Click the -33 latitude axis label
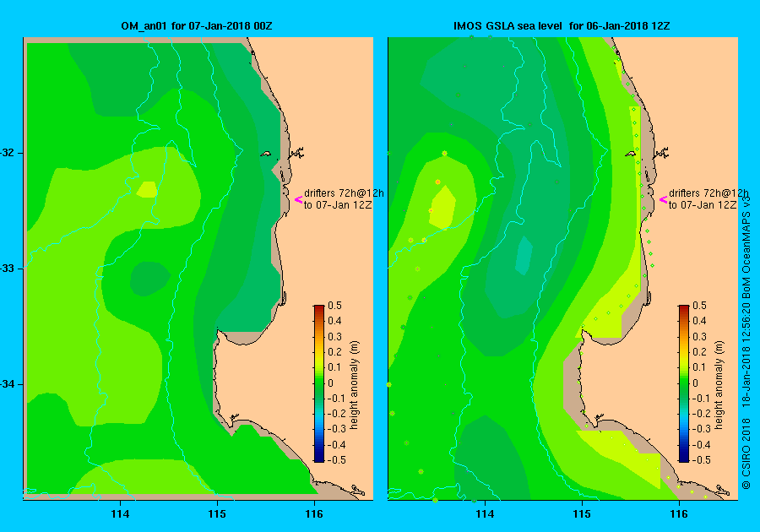Screen dimensions: 760x532 (x=8, y=269)
